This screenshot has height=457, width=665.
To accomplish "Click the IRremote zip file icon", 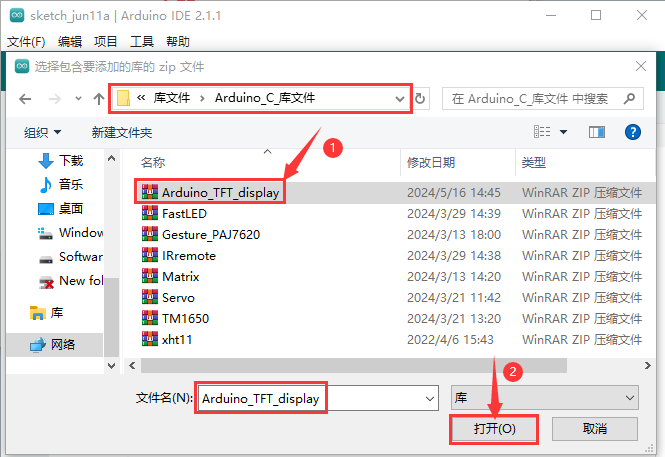I will [150, 255].
